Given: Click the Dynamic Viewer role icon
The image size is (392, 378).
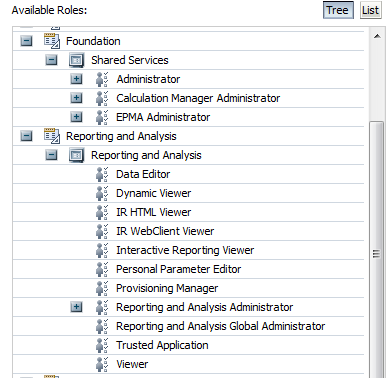Looking at the screenshot, I should click(102, 193).
